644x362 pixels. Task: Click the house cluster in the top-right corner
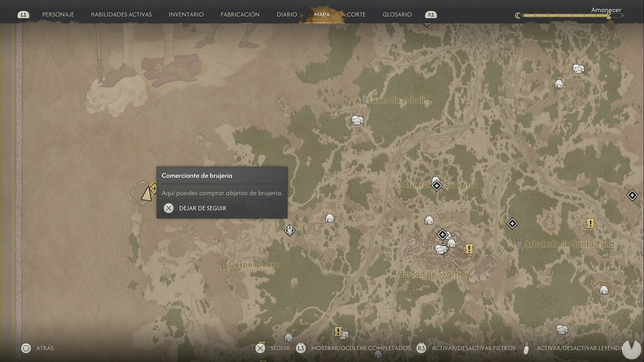pos(578,69)
